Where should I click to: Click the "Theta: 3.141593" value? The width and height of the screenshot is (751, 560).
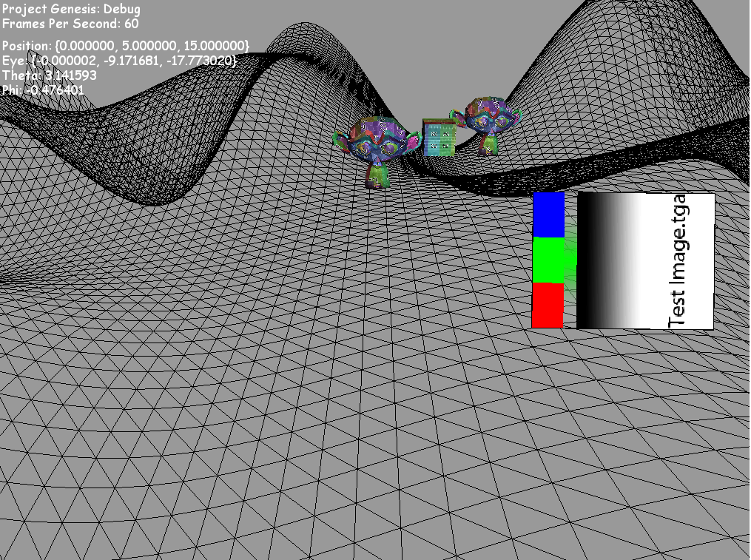point(50,75)
